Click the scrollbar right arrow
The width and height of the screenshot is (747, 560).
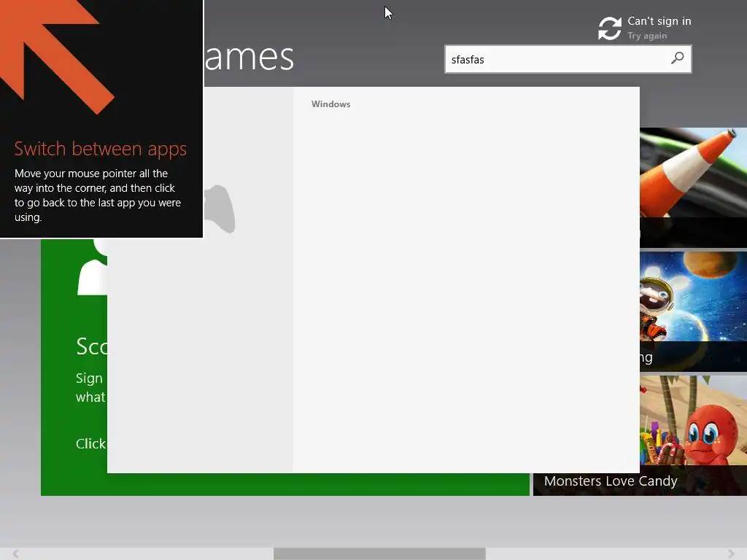731,554
